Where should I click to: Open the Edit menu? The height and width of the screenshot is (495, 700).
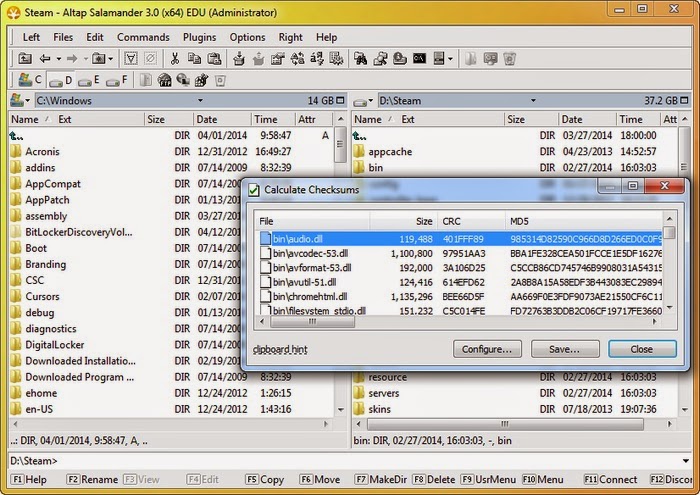[95, 37]
